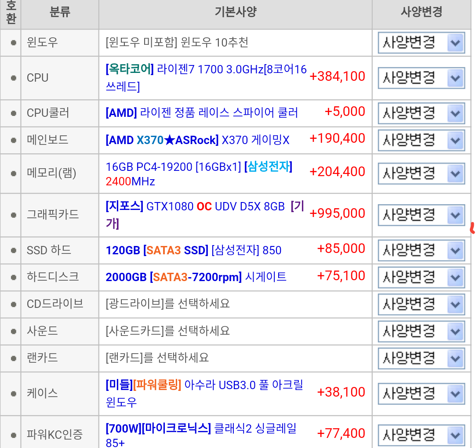Click the 기본사양 column header
The image size is (476, 448).
coord(236,12)
